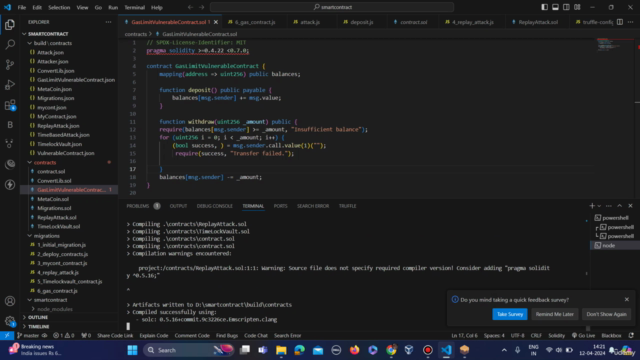
Task: Open Explorer more actions ellipsis
Action: tap(108, 22)
